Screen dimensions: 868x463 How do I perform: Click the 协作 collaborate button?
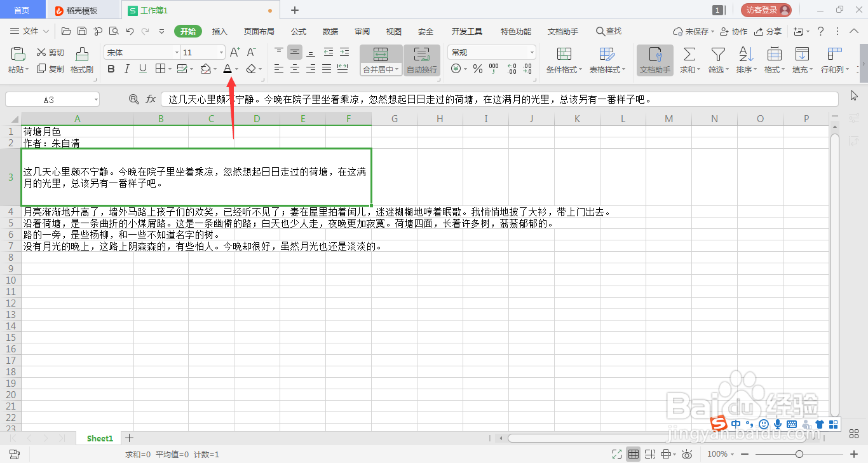click(x=734, y=31)
